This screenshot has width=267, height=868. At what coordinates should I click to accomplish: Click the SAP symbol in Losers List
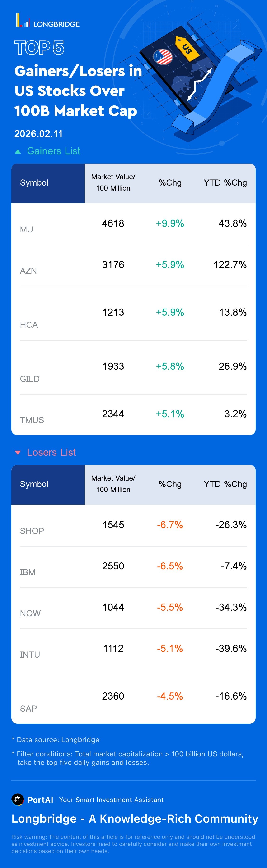28,708
